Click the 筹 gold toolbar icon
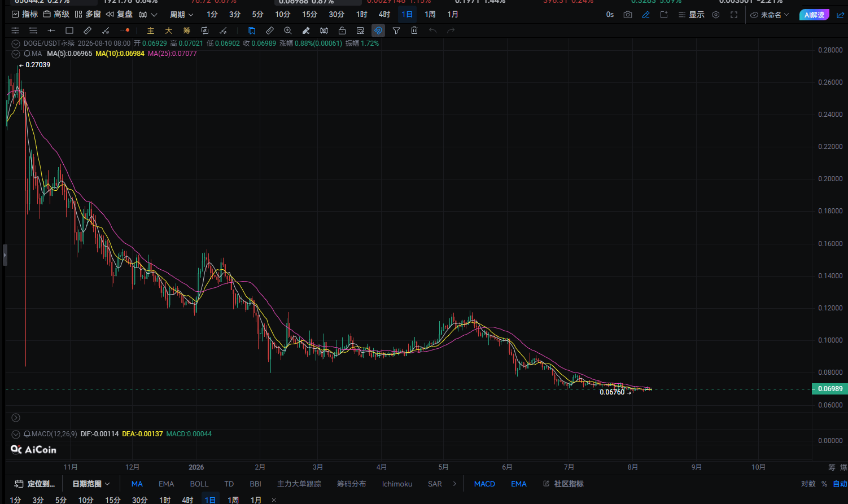 187,30
